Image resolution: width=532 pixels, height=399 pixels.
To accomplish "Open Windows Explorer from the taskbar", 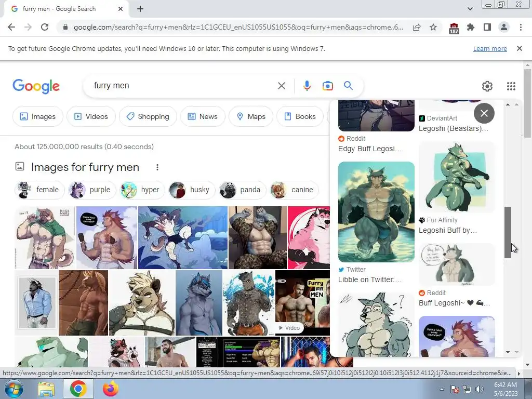I will pos(46,390).
